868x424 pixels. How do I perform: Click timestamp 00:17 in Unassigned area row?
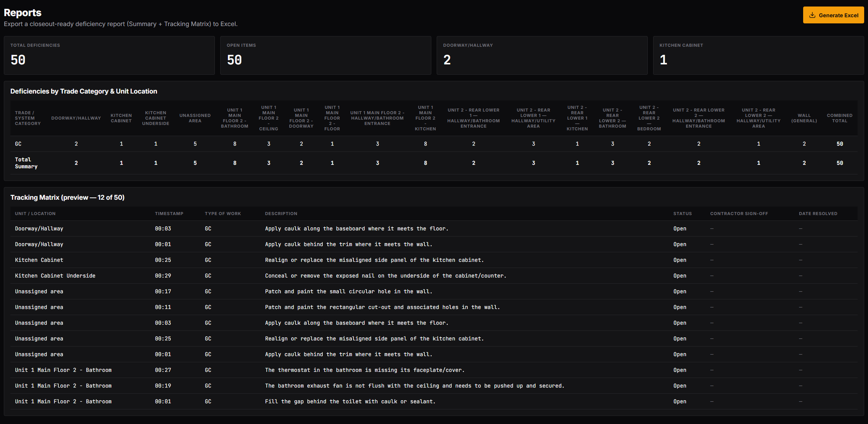tap(163, 291)
